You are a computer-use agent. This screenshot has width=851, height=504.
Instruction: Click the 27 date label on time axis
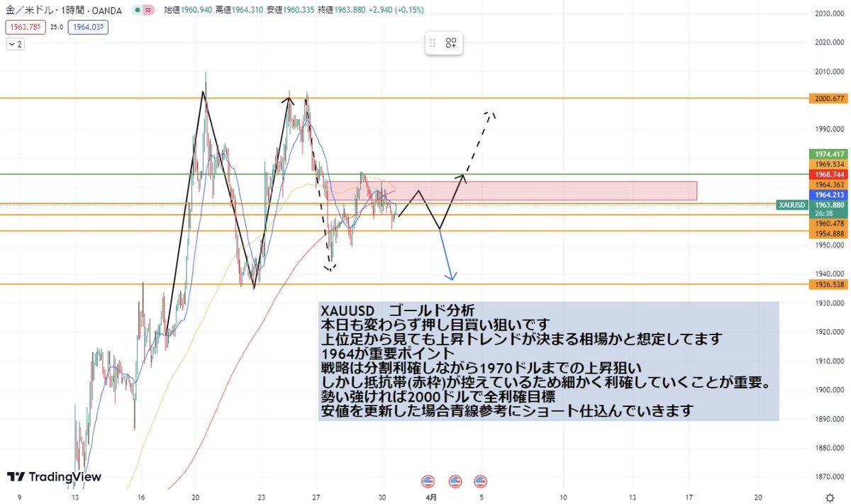(x=316, y=498)
